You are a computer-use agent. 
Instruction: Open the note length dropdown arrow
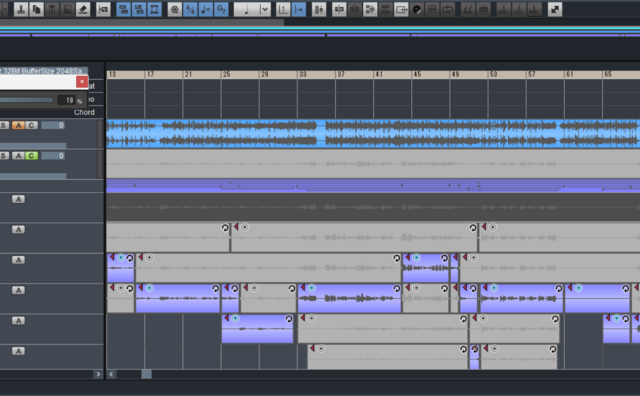[265, 9]
